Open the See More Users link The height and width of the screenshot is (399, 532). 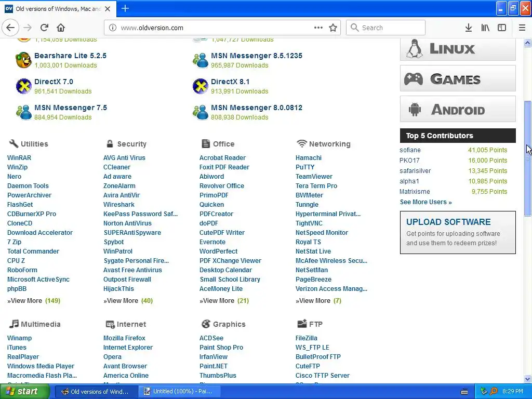point(426,202)
